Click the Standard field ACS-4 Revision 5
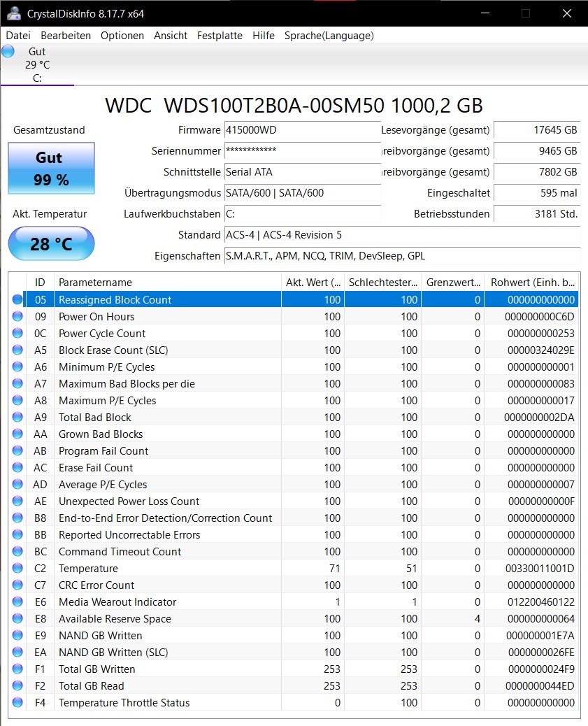Screen dimensions: 588x726 402,235
